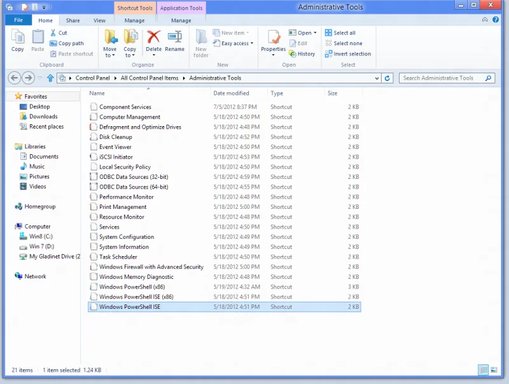The image size is (509, 384).
Task: Click the Properties icon
Action: point(273,37)
